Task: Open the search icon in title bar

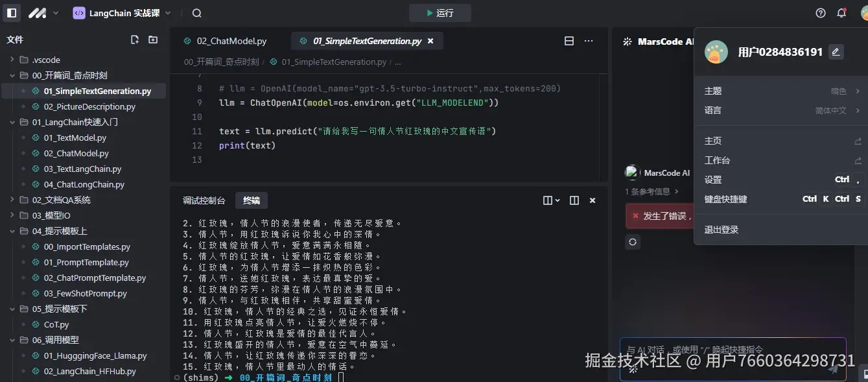Action: click(196, 12)
